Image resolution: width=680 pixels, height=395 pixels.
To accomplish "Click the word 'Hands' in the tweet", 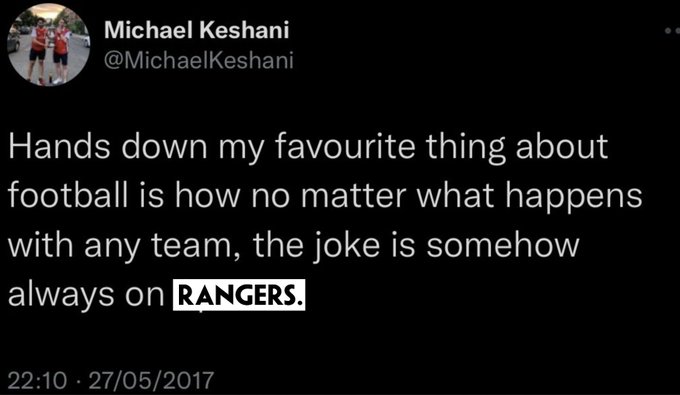I will tap(59, 147).
